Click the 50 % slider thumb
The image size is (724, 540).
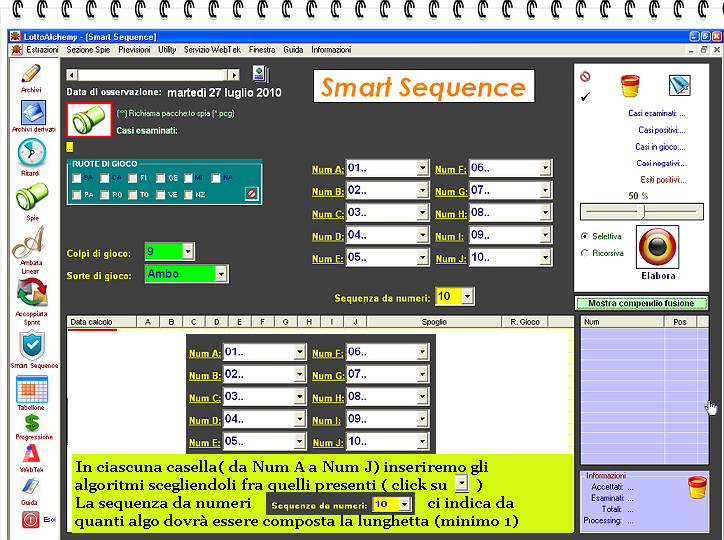641,212
